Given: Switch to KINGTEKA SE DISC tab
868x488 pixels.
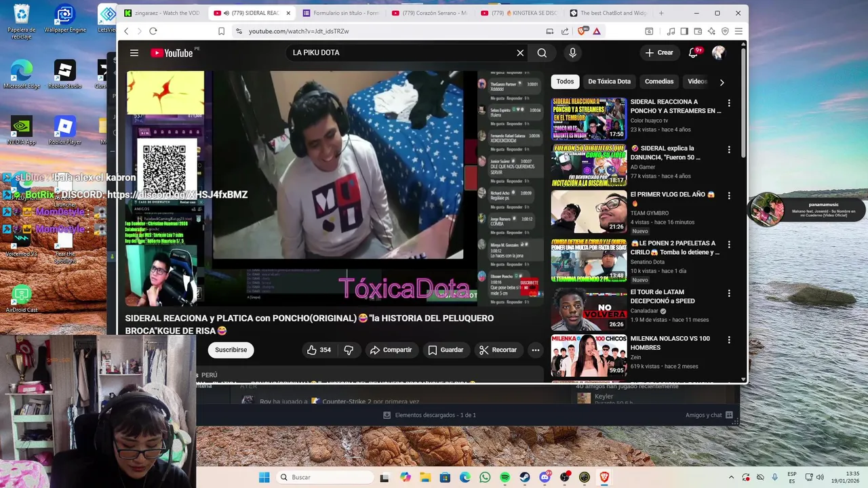Looking at the screenshot, I should 519,13.
